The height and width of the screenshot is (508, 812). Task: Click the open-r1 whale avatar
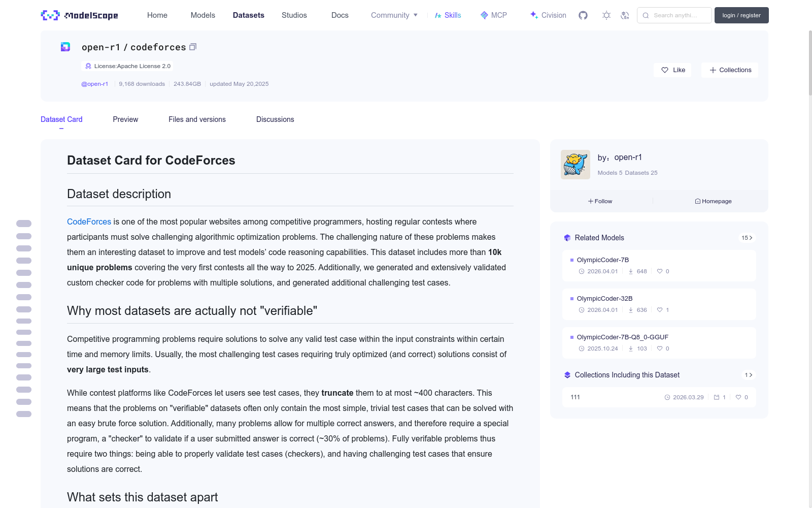576,165
